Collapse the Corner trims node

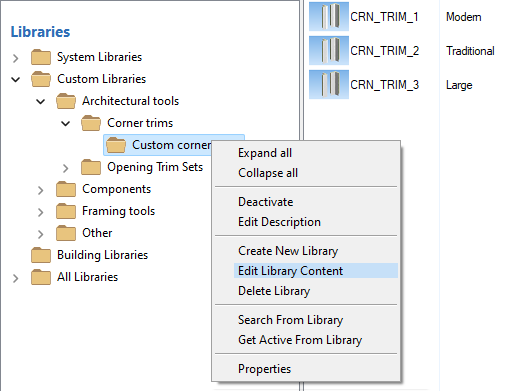(65, 124)
